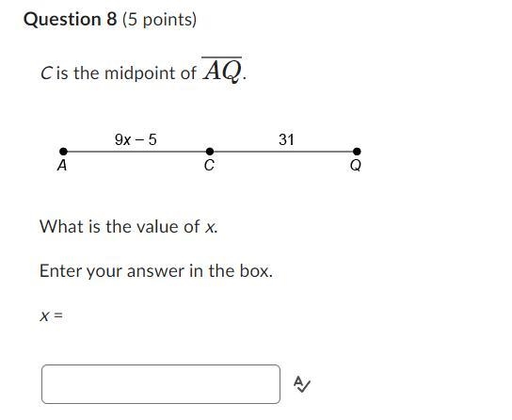Click the letter Q below the right endpoint
This screenshot has width=512, height=420.
pyautogui.click(x=356, y=166)
